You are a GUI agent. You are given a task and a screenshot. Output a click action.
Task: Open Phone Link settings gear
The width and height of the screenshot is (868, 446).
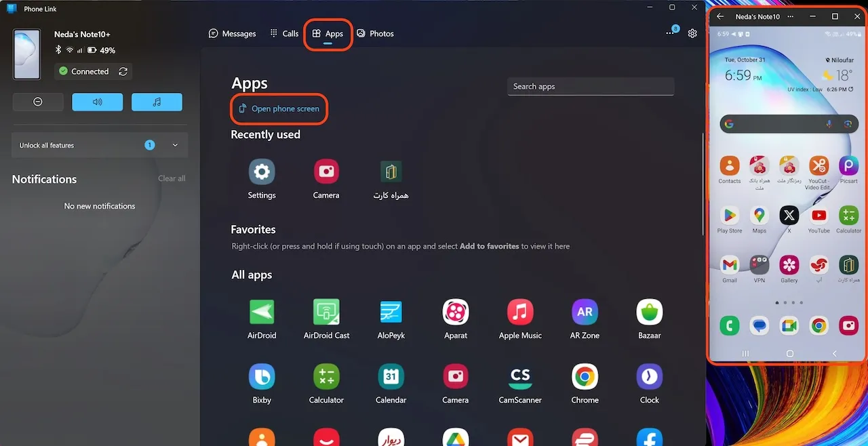tap(692, 33)
